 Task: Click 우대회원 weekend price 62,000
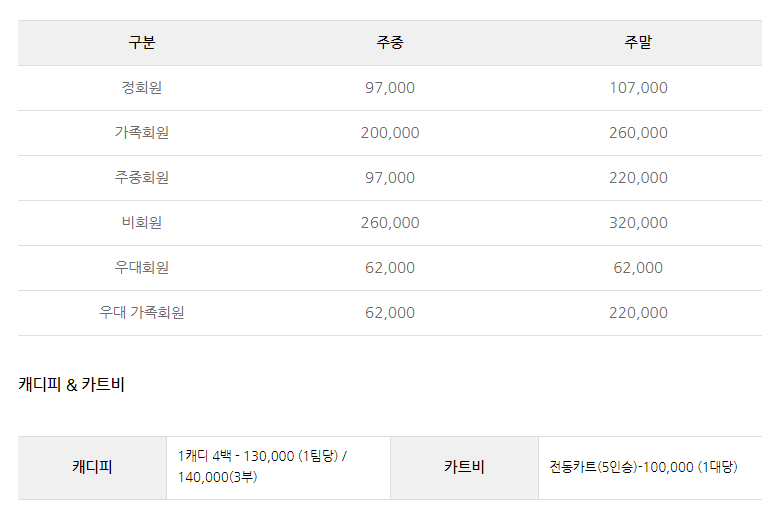click(x=638, y=267)
